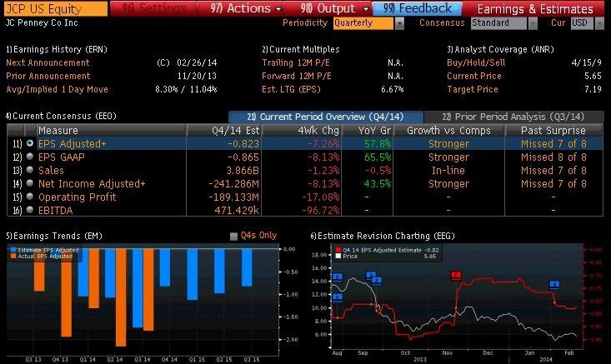This screenshot has height=364, width=611.
Task: Switch to Prior Period Analysis (Q3/14) tab
Action: (513, 117)
